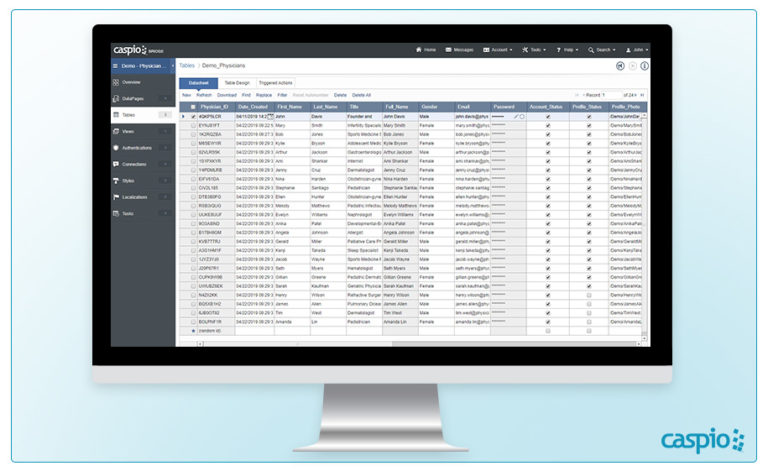
Task: Click the Localizations flag icon
Action: [x=117, y=197]
